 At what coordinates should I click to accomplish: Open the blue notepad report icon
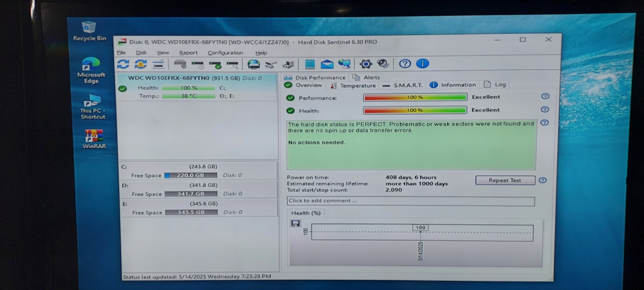click(x=310, y=64)
